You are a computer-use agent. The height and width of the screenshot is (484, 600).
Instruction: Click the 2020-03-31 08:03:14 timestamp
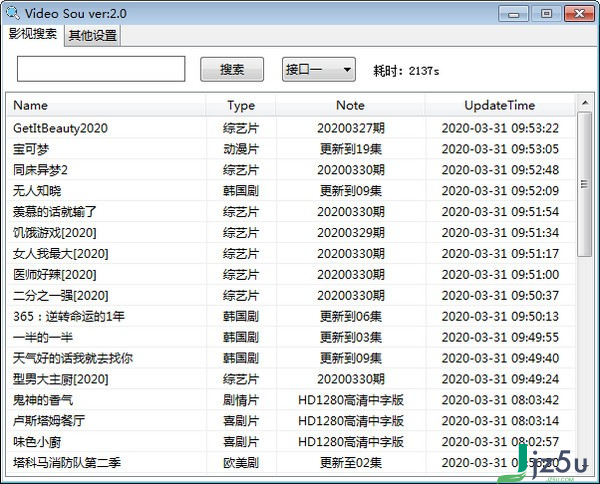[x=500, y=421]
